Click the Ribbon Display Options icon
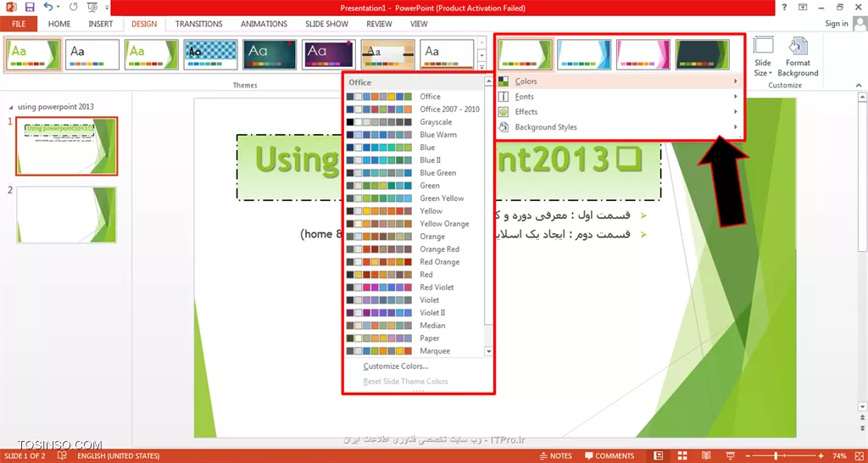The height and width of the screenshot is (463, 868). pyautogui.click(x=803, y=7)
